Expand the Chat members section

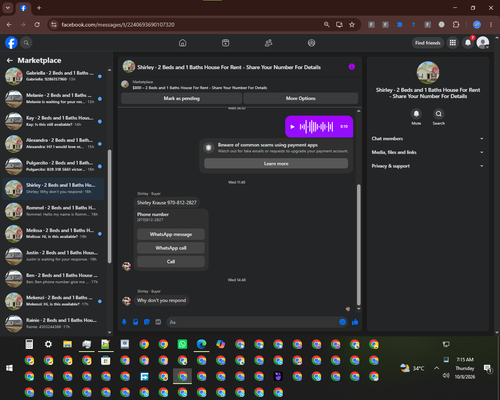coord(428,139)
